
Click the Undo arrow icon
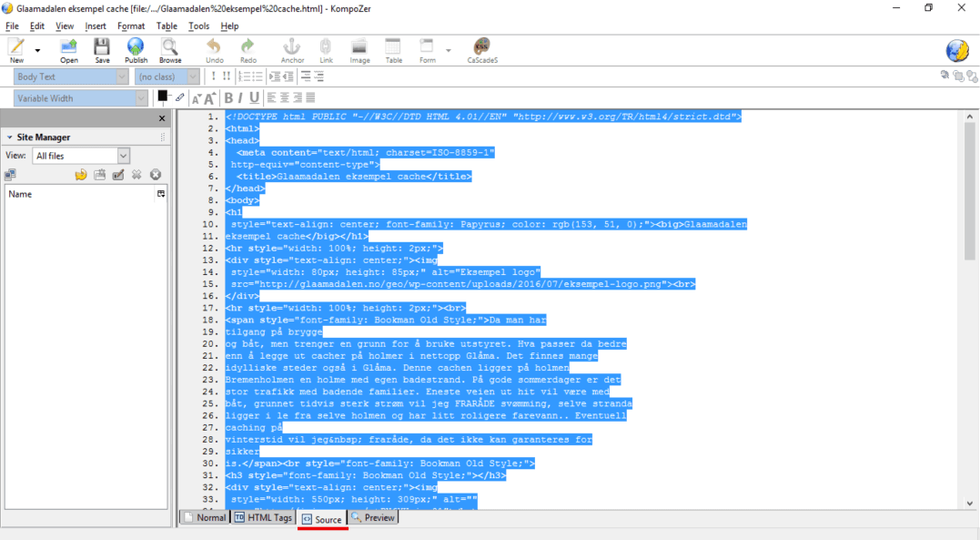tap(215, 50)
